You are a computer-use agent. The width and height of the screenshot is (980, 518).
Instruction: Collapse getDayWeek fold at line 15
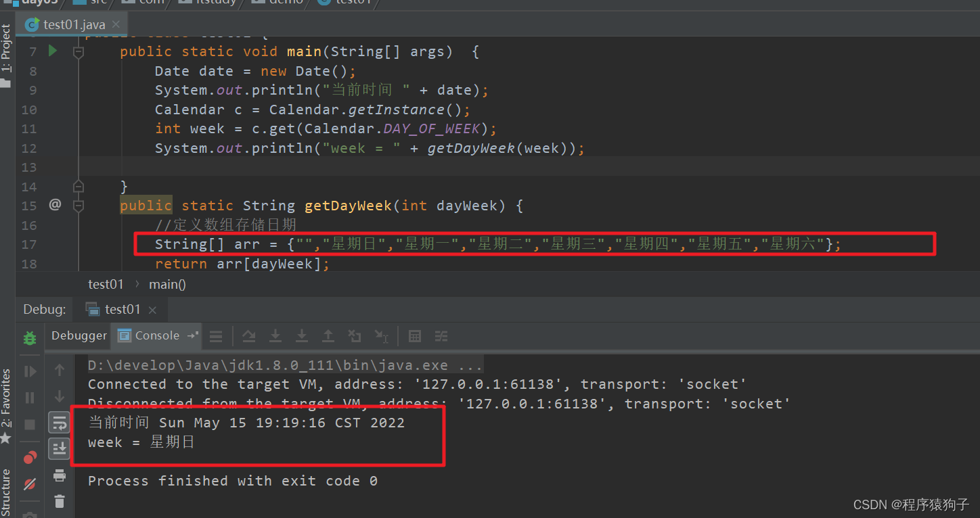(79, 206)
